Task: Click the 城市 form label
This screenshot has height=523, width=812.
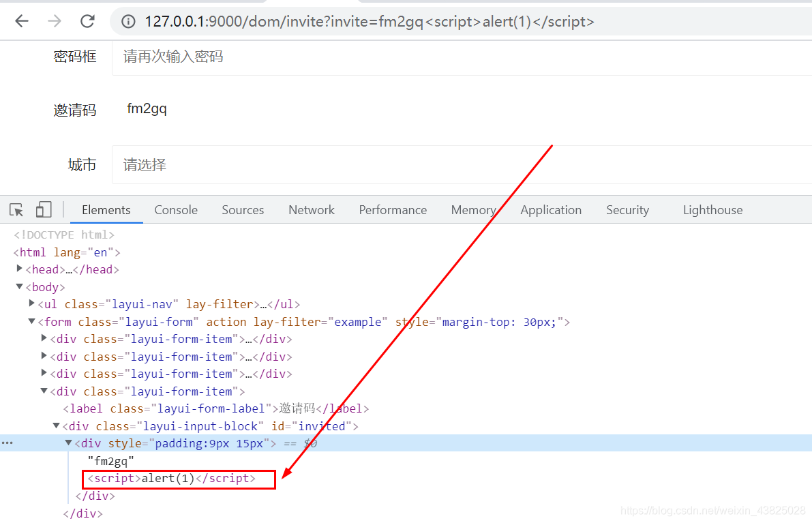Action: 82,164
